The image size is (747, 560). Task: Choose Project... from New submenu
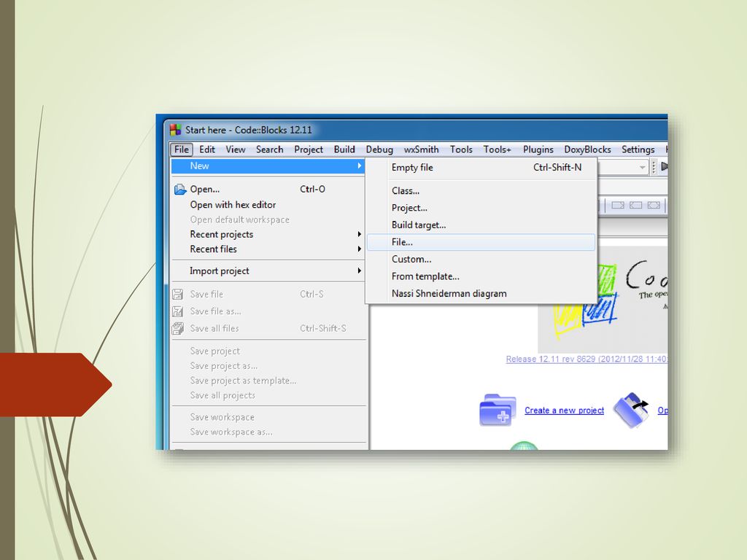tap(481, 208)
